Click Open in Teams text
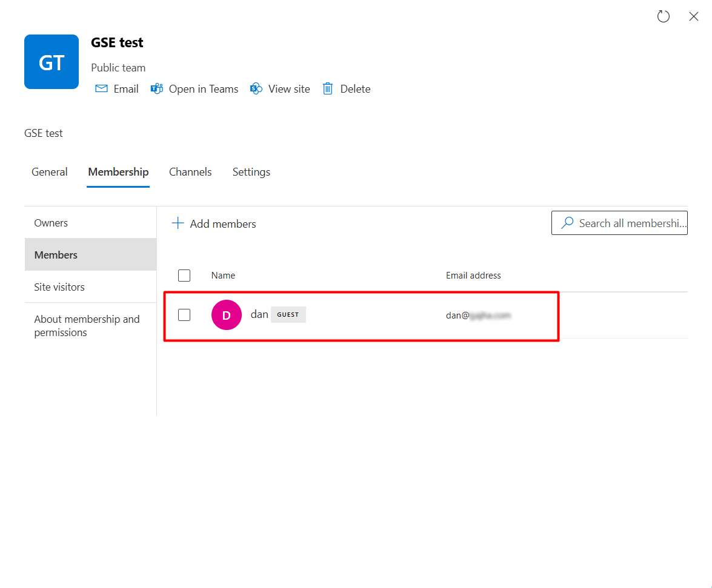 [x=204, y=89]
